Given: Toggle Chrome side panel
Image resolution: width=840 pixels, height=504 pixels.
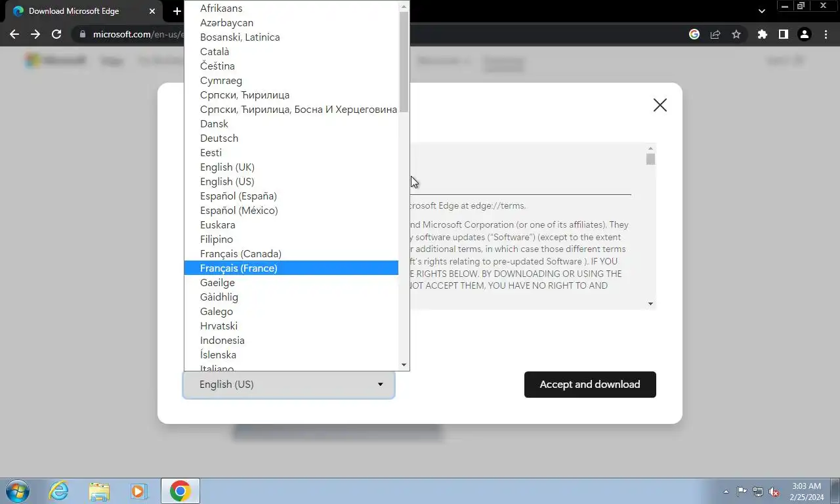Looking at the screenshot, I should 783,34.
